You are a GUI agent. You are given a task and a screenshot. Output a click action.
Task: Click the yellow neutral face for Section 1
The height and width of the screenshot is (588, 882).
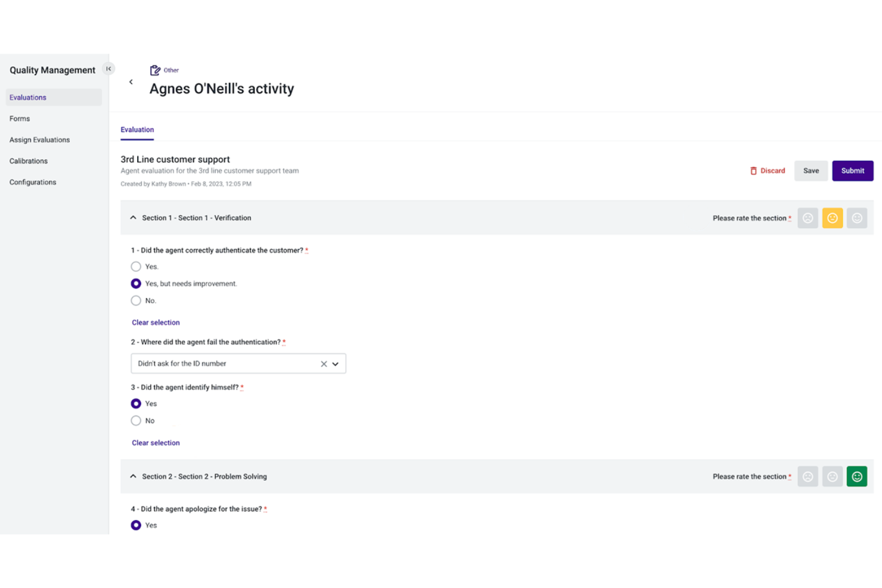coord(832,218)
